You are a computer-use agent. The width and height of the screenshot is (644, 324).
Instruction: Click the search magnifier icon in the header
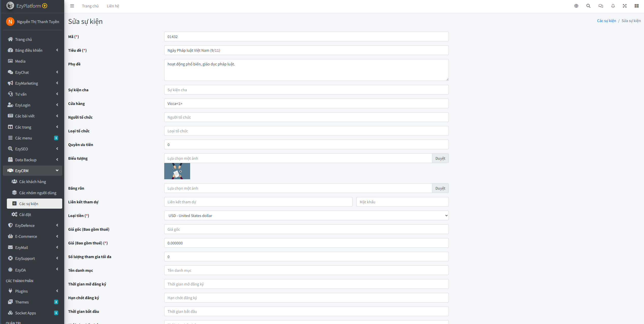pos(588,6)
